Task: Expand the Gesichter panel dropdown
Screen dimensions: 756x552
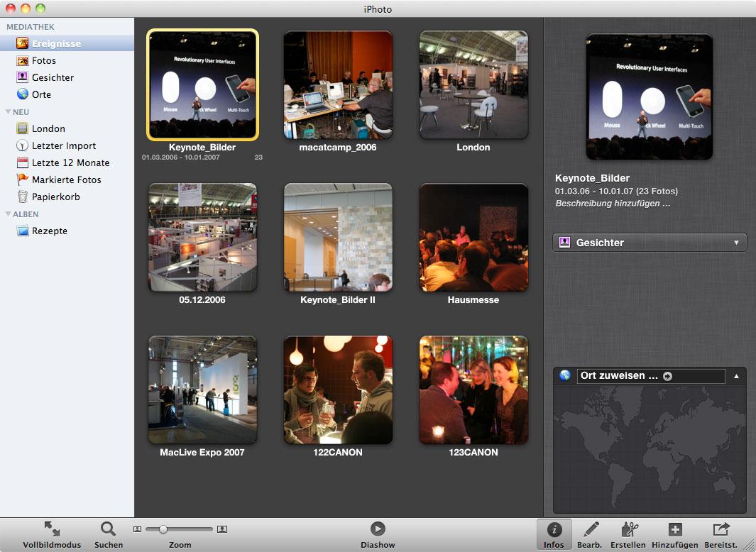Action: point(736,243)
